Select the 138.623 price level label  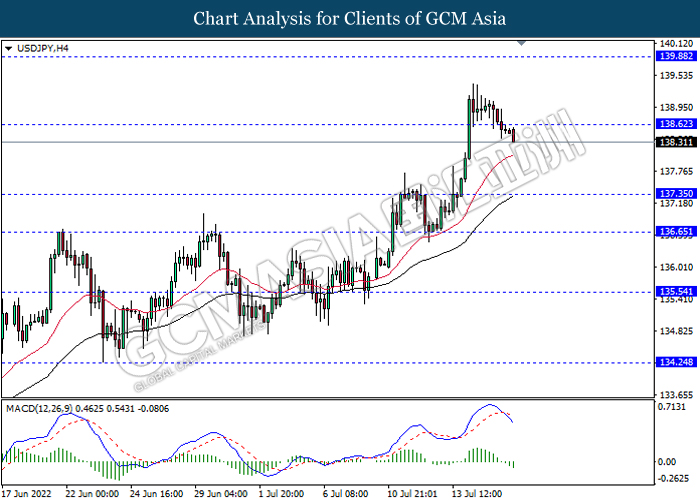click(676, 124)
